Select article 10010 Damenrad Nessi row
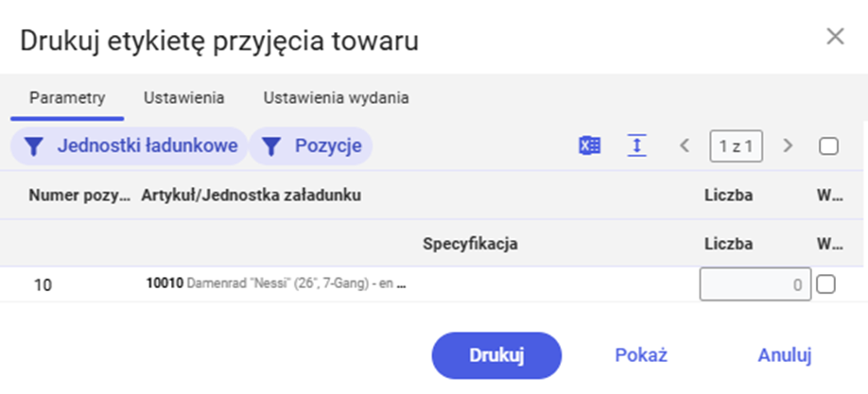Screen dimensions: 868x394 (x=276, y=284)
